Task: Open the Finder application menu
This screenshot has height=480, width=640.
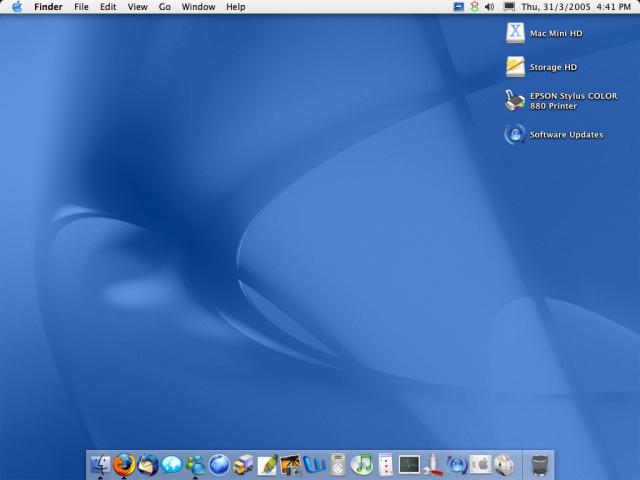Action: (48, 7)
